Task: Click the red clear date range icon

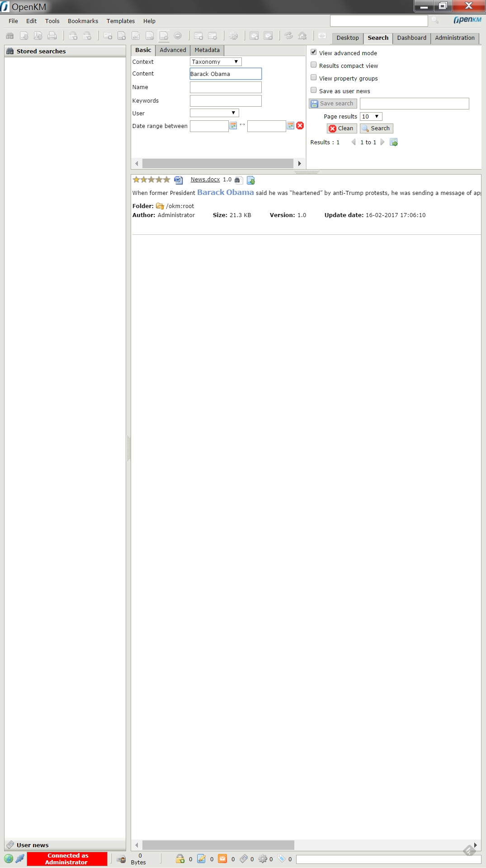Action: [x=300, y=126]
